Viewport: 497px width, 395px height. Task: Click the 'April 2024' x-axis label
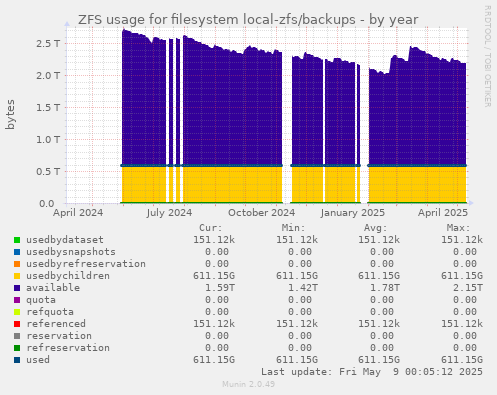pyautogui.click(x=78, y=213)
